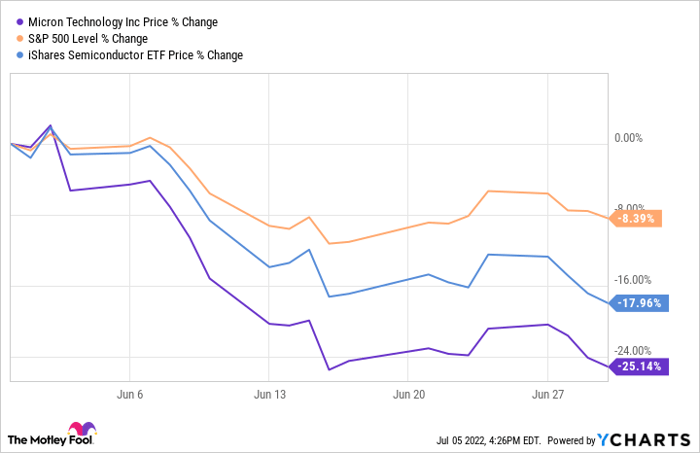
Task: Click the -17.96% semiconductor ETF value badge
Action: pyautogui.click(x=638, y=303)
